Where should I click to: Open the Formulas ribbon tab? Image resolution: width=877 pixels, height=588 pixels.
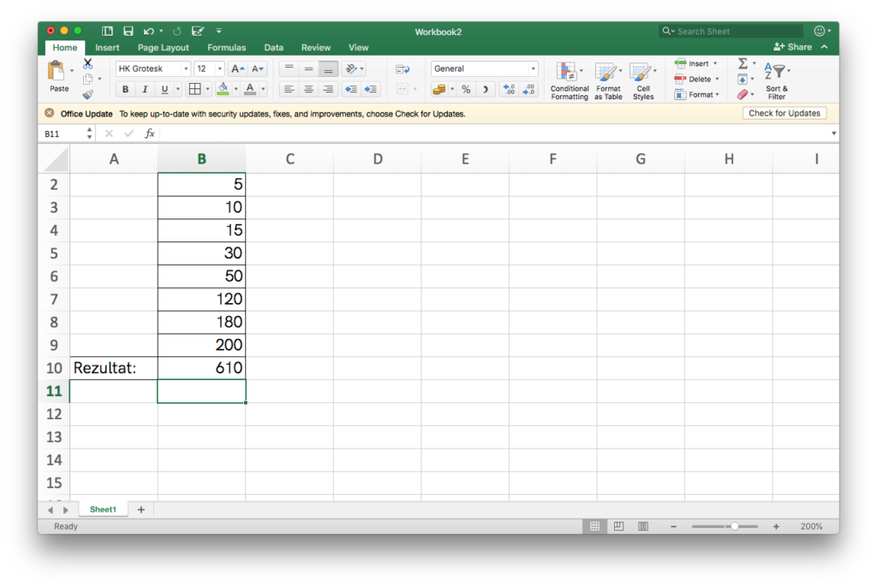tap(226, 48)
